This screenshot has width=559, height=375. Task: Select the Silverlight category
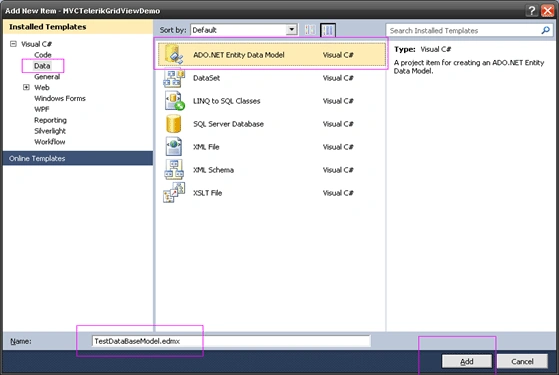click(50, 131)
